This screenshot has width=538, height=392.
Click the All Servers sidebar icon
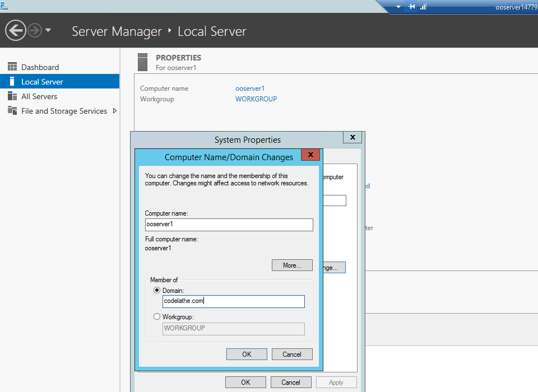coord(12,96)
